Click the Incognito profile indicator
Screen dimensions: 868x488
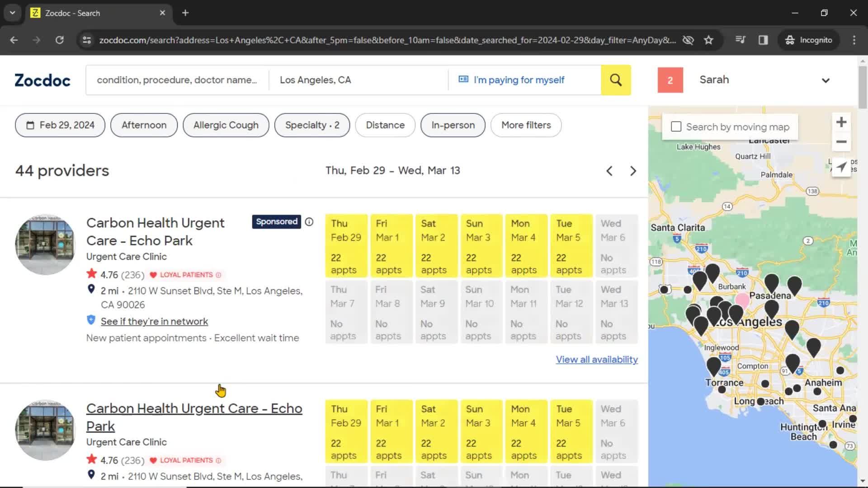[809, 40]
